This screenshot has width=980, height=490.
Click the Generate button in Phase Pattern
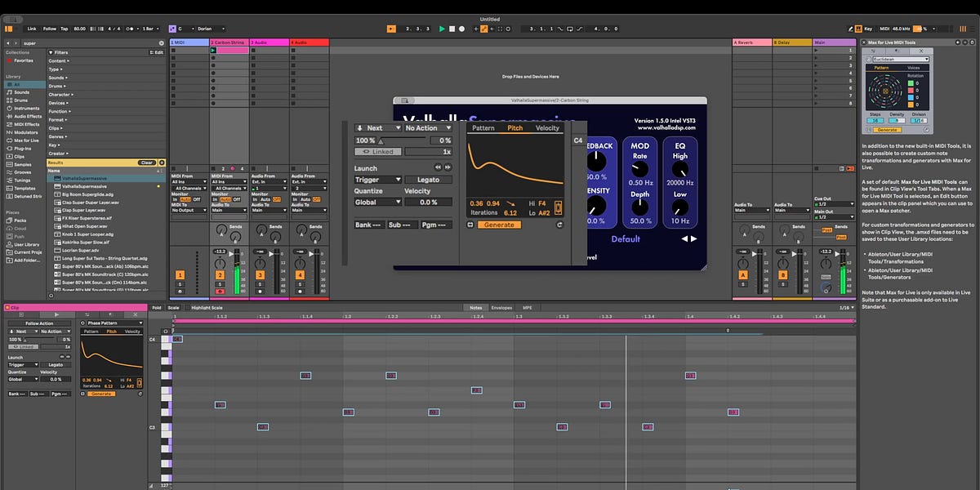(x=102, y=394)
